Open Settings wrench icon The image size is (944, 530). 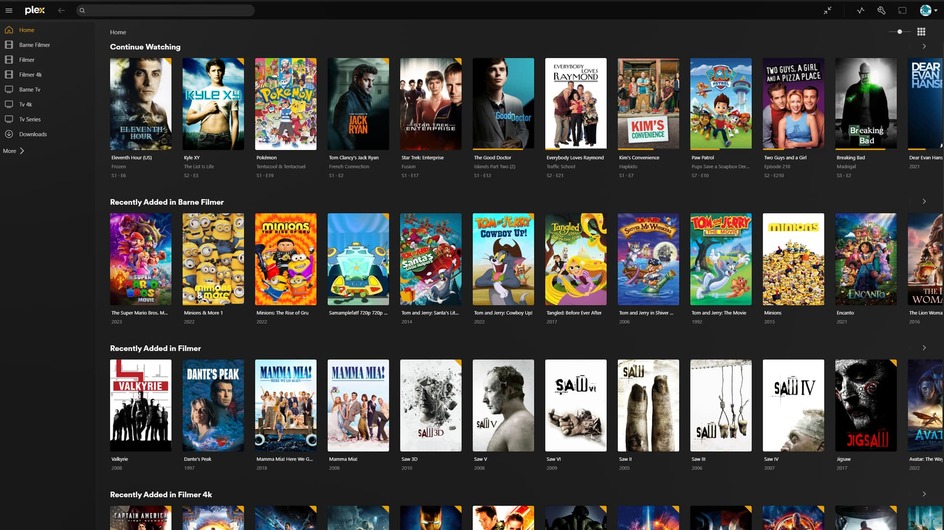[881, 10]
